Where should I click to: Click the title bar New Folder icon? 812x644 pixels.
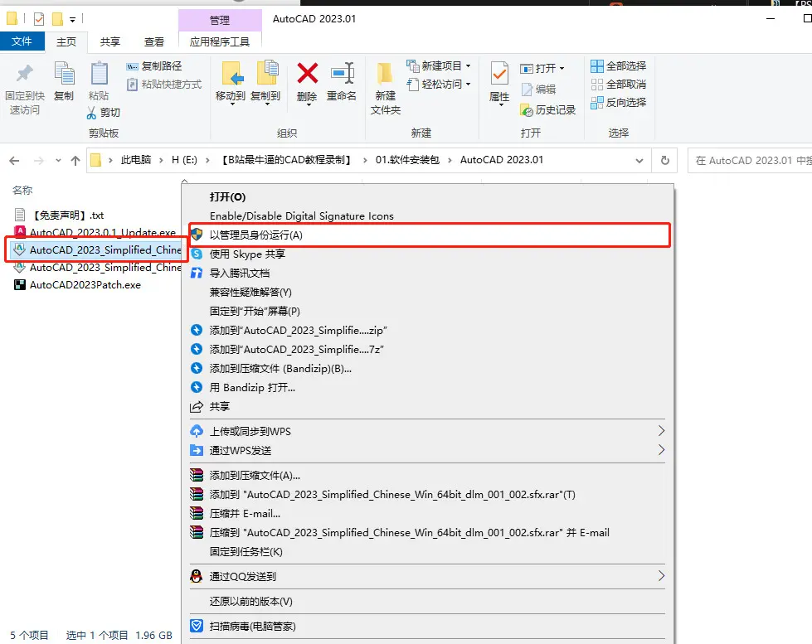(x=57, y=19)
